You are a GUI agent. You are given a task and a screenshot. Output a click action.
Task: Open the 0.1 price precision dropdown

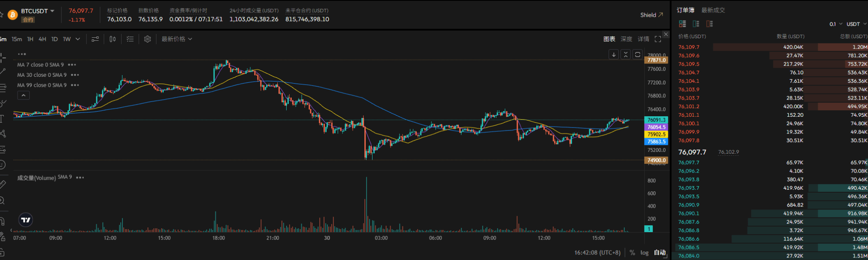click(835, 24)
